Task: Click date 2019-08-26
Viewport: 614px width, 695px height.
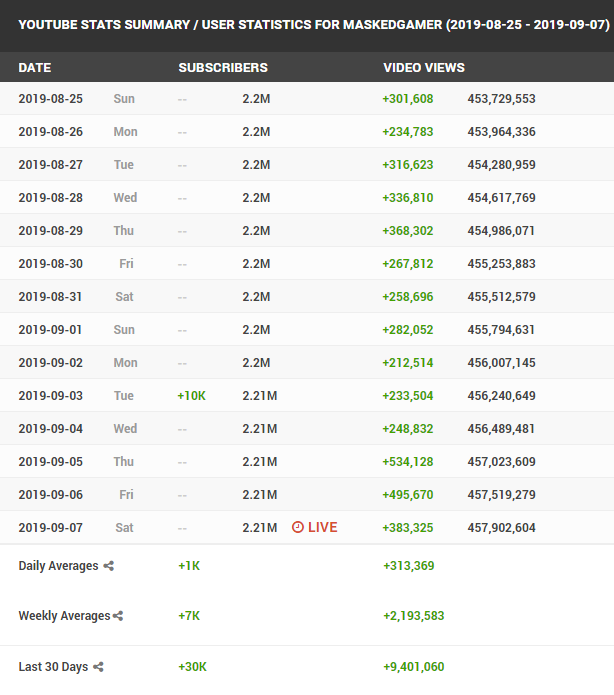Action: point(51,132)
